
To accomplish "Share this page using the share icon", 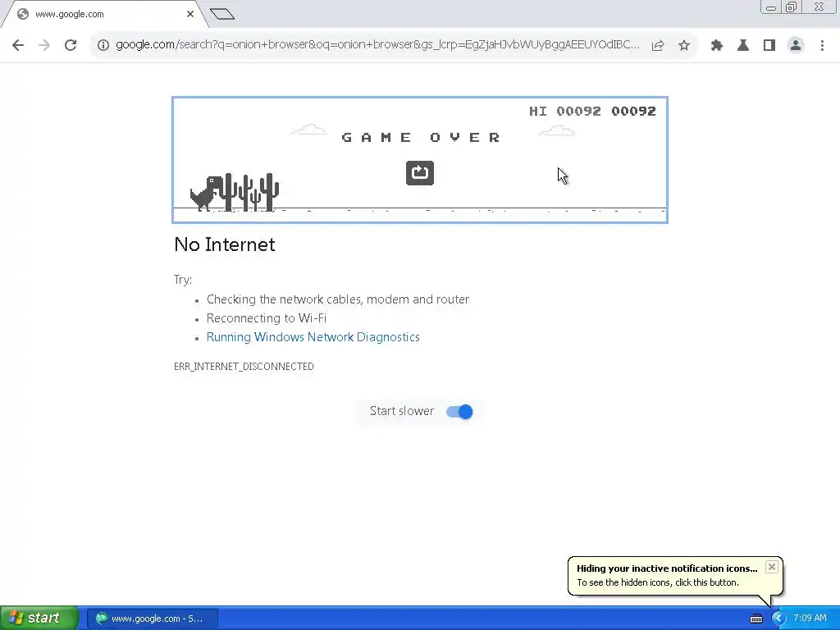I will click(x=658, y=46).
